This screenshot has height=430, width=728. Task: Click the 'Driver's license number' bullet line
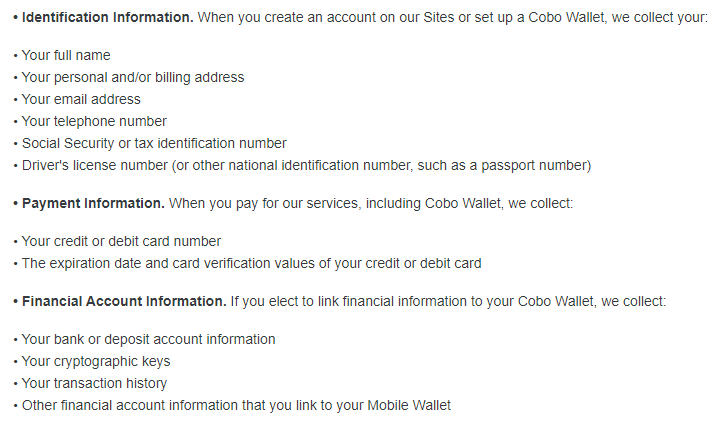(x=306, y=165)
